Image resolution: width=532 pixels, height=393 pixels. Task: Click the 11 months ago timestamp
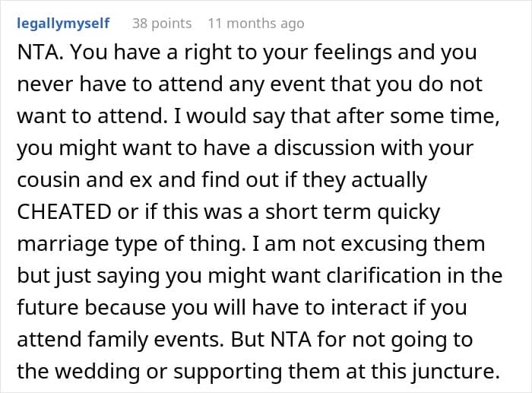[x=256, y=24]
